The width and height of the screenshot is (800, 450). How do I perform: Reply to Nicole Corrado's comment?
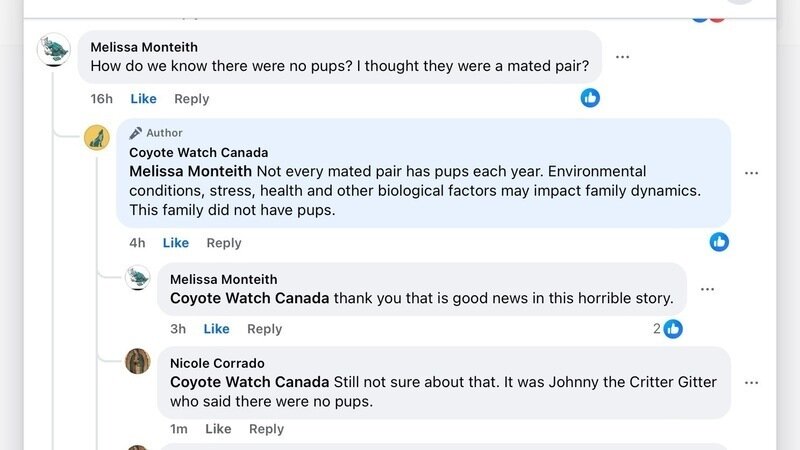[266, 429]
